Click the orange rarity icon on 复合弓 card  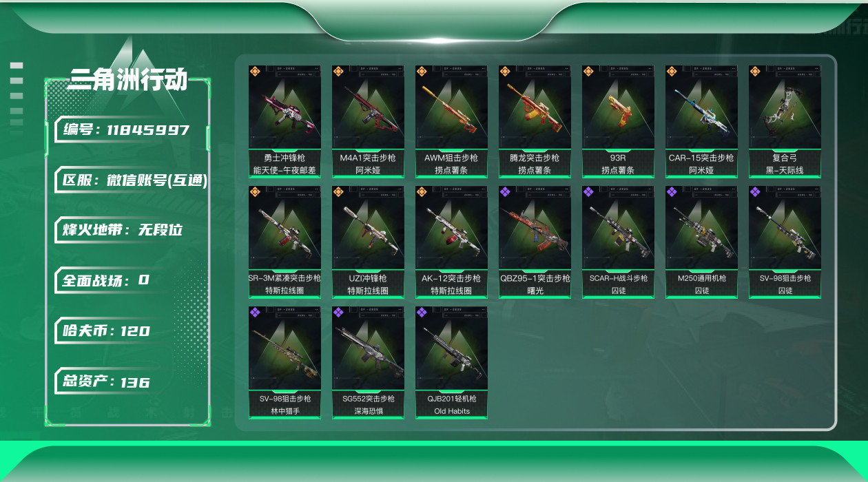tap(755, 71)
